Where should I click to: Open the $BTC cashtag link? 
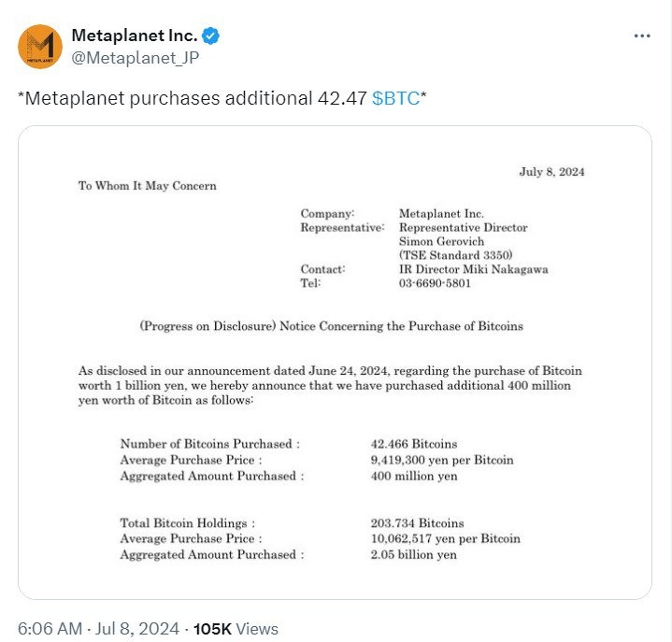pos(395,99)
